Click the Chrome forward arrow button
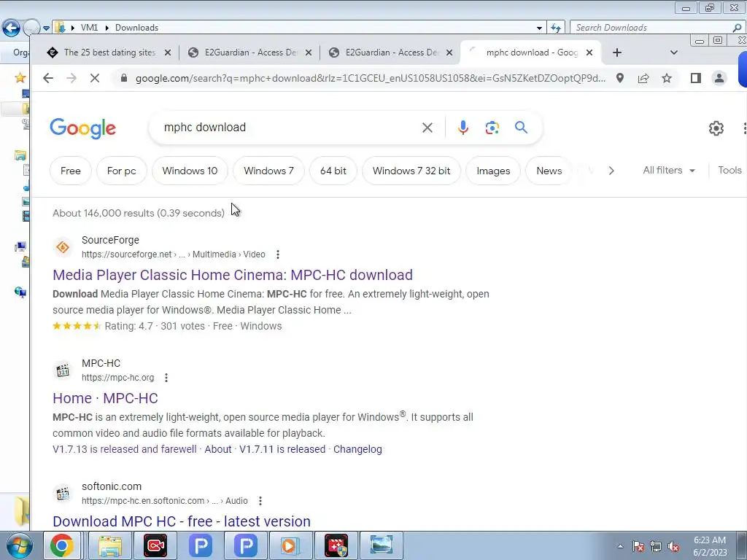Viewport: 747px width, 560px height. pyautogui.click(x=71, y=78)
